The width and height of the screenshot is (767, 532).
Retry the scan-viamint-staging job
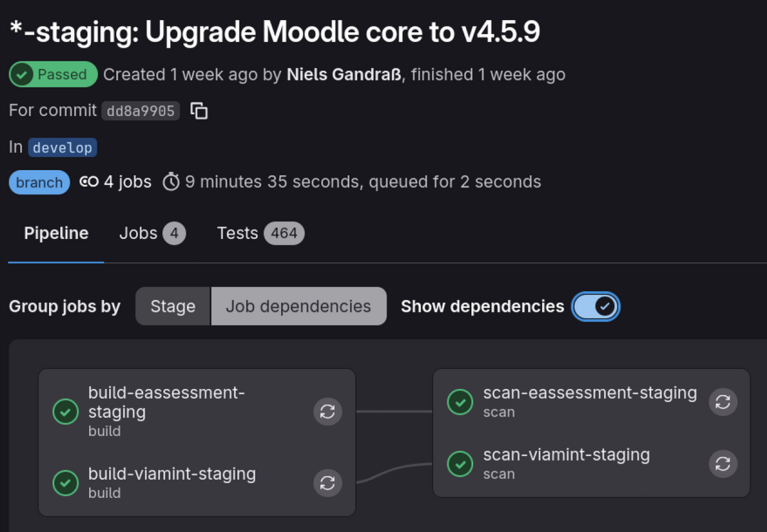(722, 464)
